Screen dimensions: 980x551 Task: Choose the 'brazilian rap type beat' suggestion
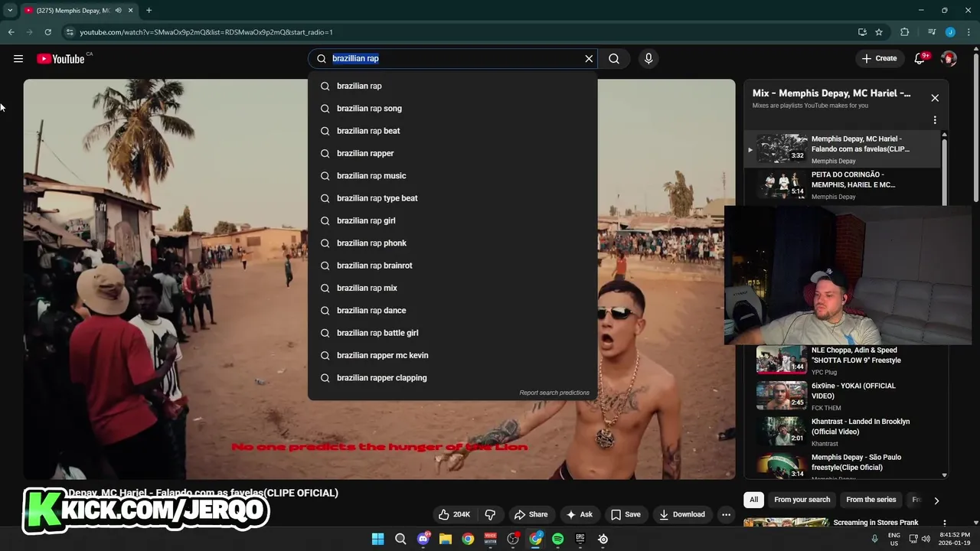coord(452,198)
